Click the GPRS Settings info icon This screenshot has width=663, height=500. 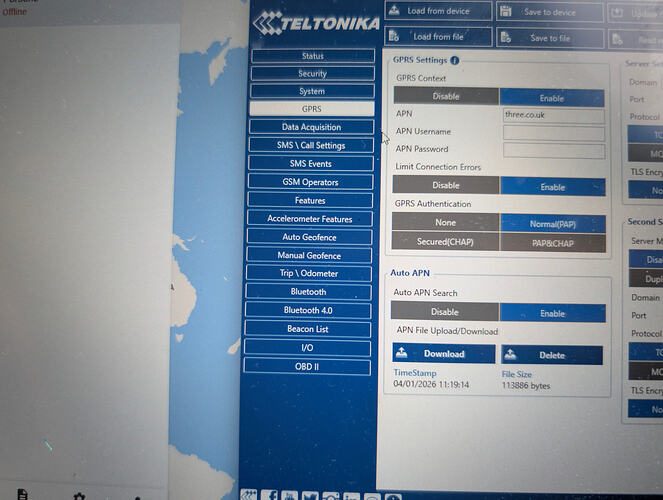[455, 60]
